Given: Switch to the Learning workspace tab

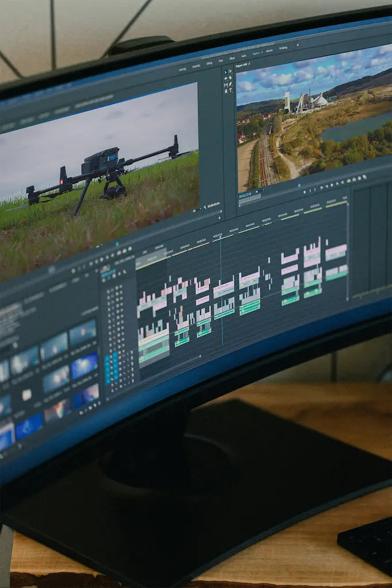Looking at the screenshot, I should pyautogui.click(x=182, y=69).
